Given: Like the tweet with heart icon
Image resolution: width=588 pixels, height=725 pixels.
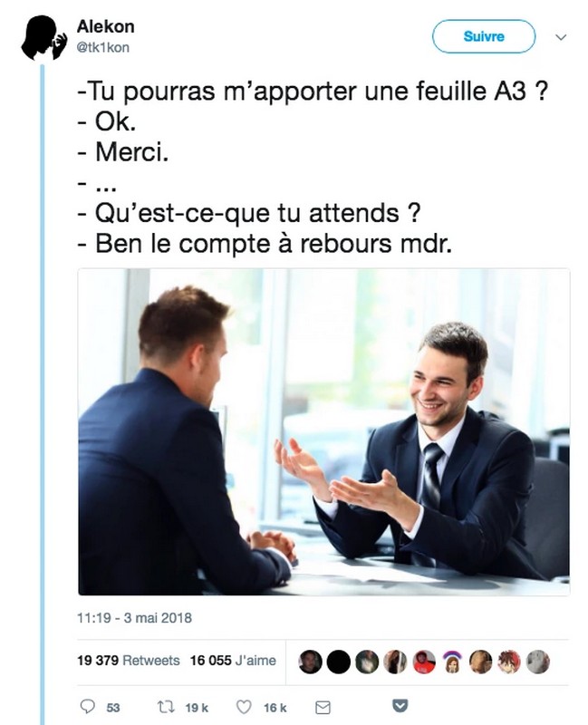Looking at the screenshot, I should click(244, 707).
